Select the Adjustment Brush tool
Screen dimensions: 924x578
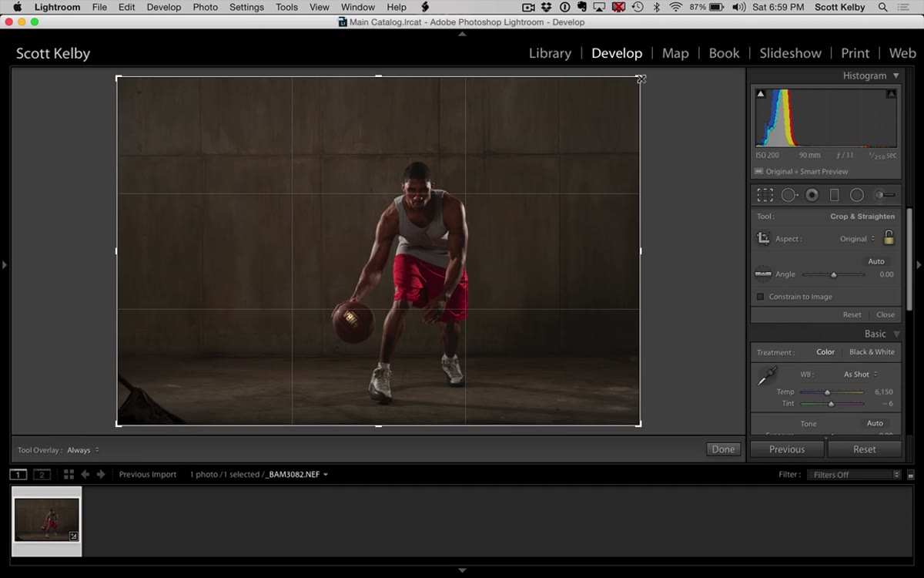tap(885, 195)
